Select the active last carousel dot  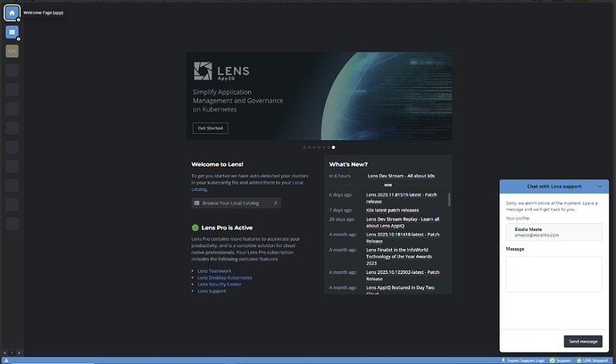pyautogui.click(x=333, y=147)
